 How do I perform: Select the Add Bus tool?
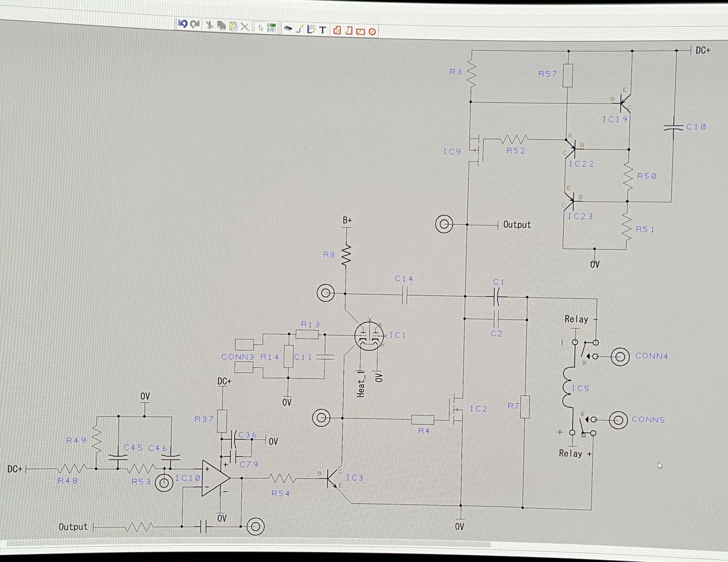311,29
